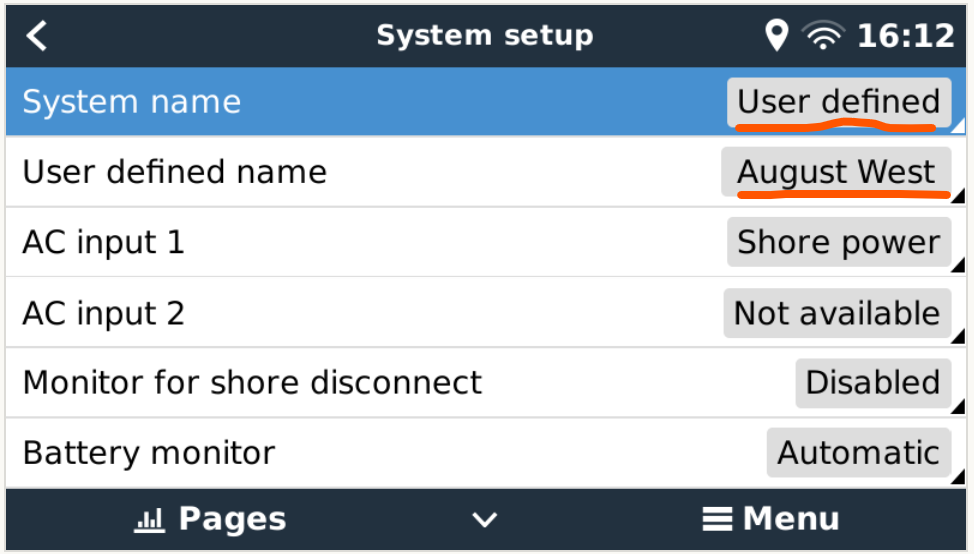The image size is (974, 554).
Task: Change the Automatic battery monitor setting
Action: [858, 452]
